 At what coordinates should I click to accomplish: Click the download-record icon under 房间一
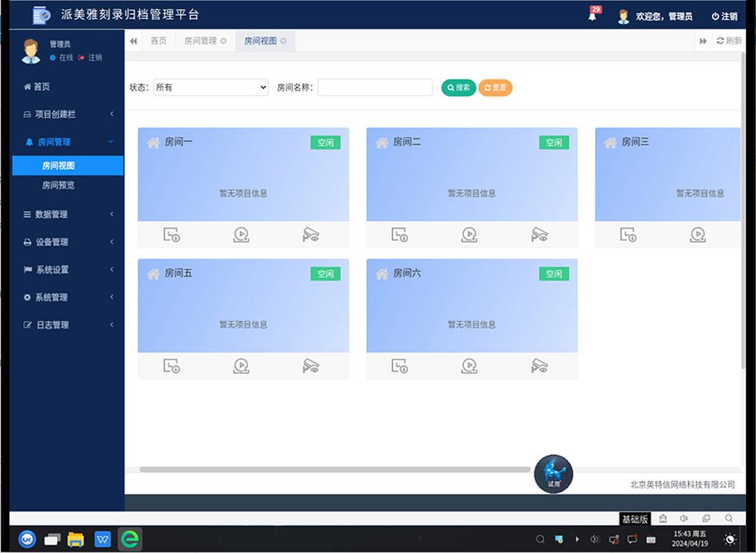(x=171, y=234)
